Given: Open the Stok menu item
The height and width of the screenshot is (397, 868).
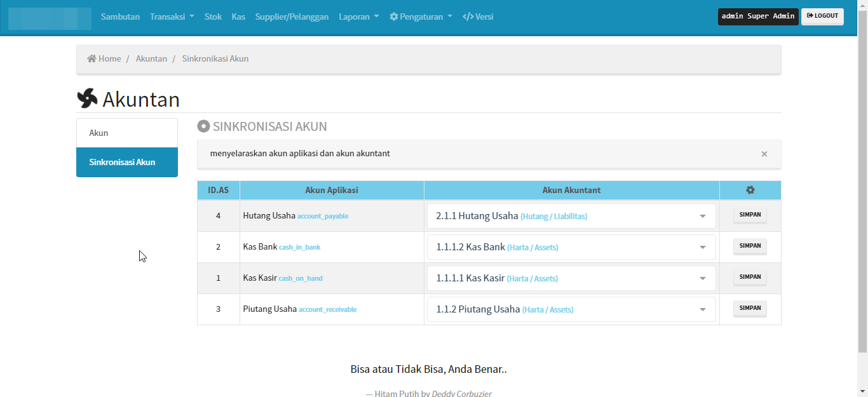Looking at the screenshot, I should [213, 17].
